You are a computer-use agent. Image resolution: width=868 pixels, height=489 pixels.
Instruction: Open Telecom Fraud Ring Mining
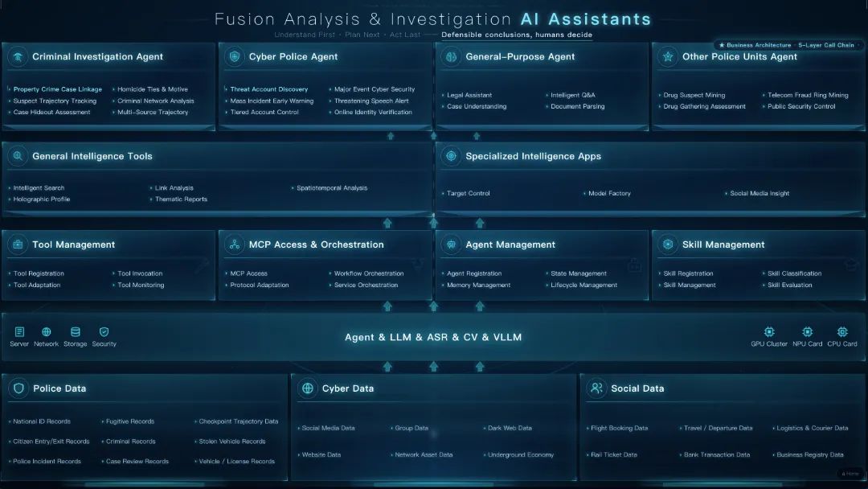[808, 95]
